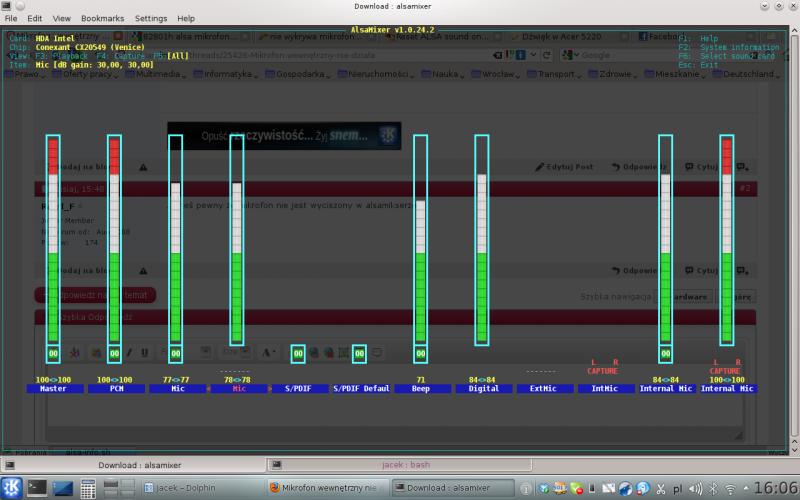This screenshot has width=800, height=500.
Task: Toggle mute box under Master channel
Action: point(53,353)
